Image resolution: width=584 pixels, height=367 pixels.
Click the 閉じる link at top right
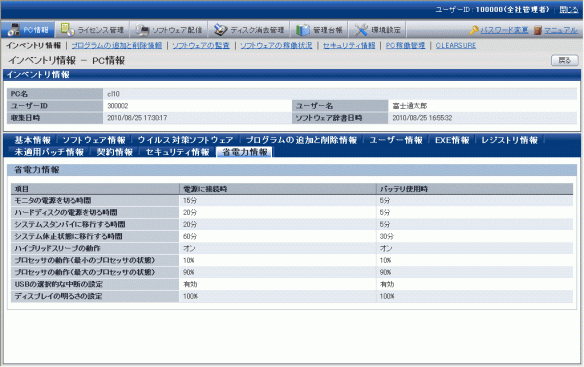569,10
